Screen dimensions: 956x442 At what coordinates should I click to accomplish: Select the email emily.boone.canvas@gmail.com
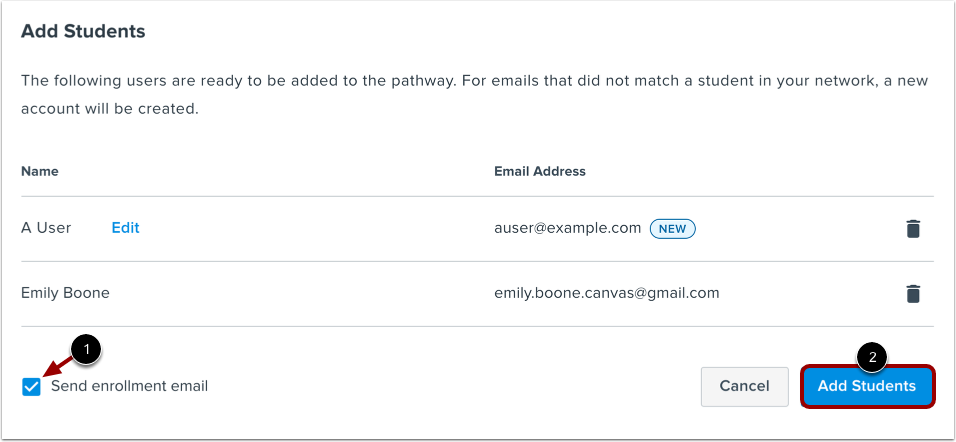point(606,293)
